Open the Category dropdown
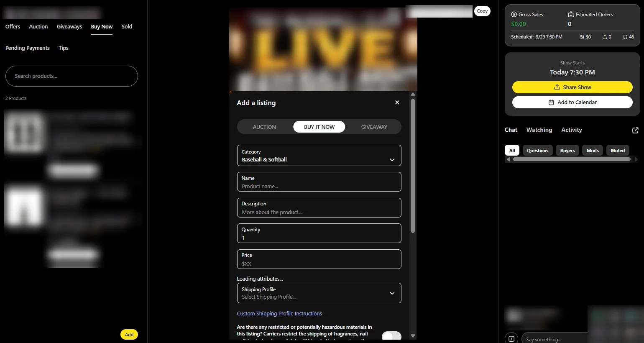644x343 pixels. click(319, 156)
